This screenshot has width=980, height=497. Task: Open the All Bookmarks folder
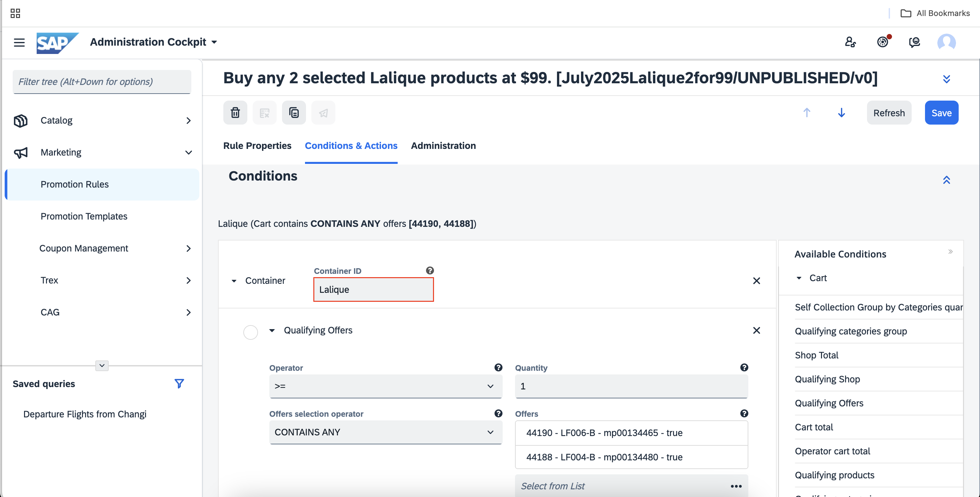(x=935, y=13)
